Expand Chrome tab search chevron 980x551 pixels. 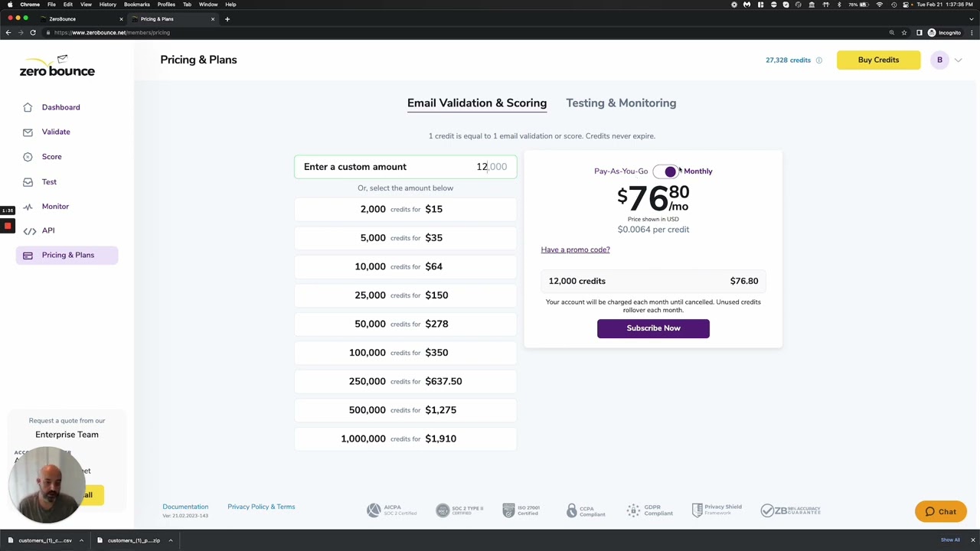tap(971, 18)
